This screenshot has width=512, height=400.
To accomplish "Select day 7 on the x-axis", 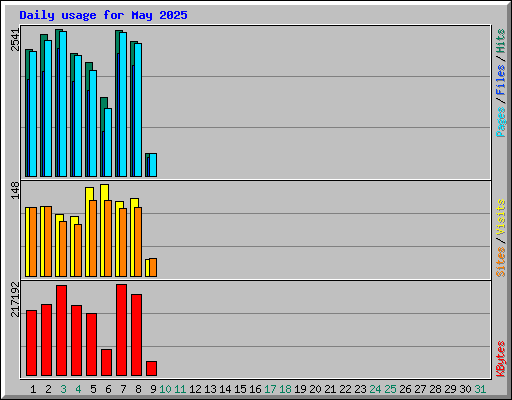I will click(x=123, y=389).
